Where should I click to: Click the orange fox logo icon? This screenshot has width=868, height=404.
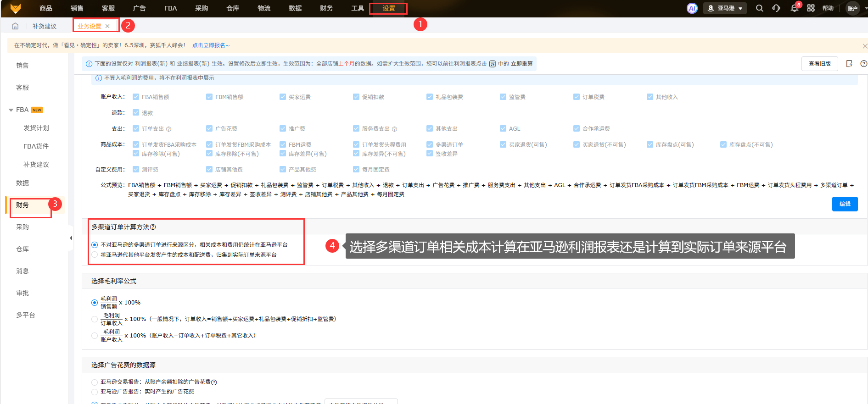point(16,8)
